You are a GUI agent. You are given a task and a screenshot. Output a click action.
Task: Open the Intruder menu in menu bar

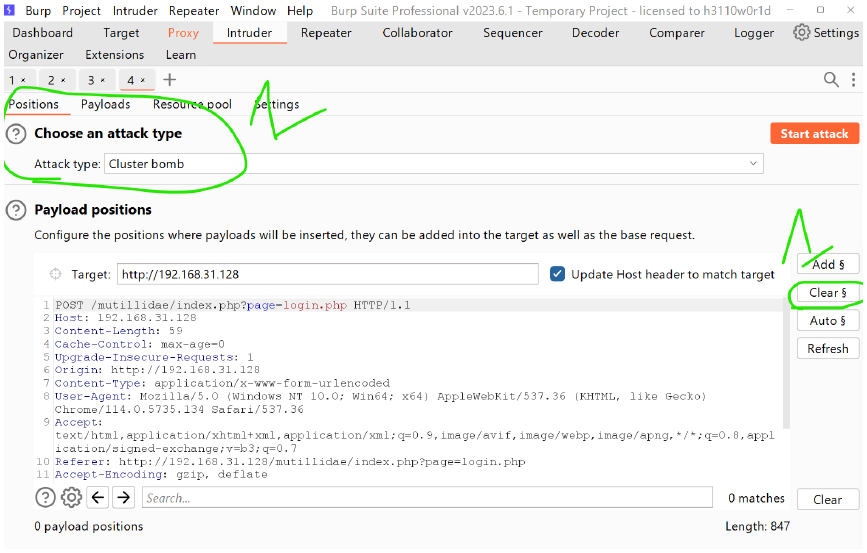pyautogui.click(x=135, y=11)
